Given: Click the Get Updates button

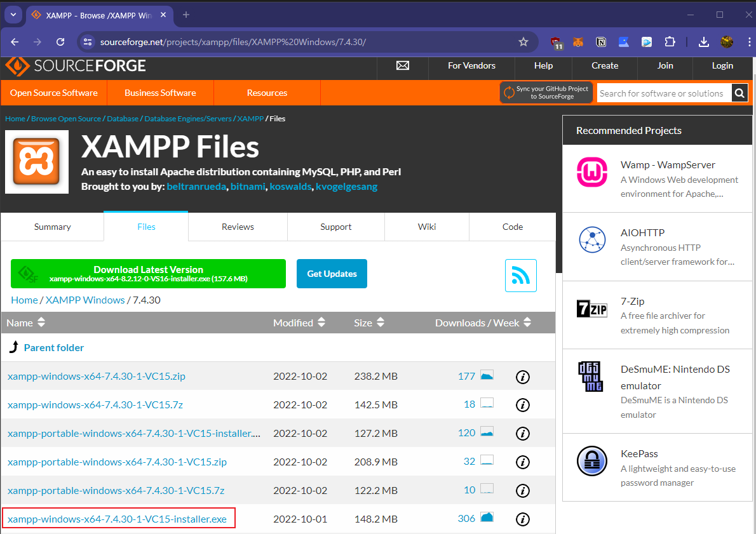Looking at the screenshot, I should [332, 274].
